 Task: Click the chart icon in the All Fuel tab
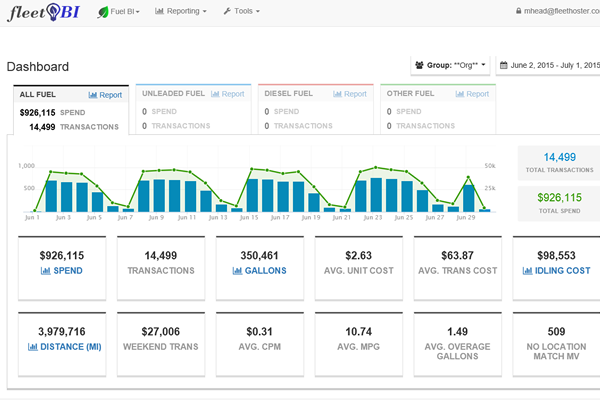(93, 95)
